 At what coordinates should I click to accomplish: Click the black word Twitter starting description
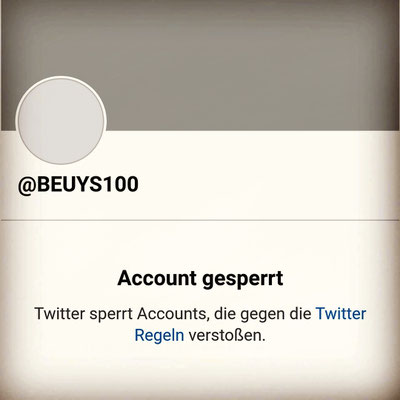(x=59, y=313)
